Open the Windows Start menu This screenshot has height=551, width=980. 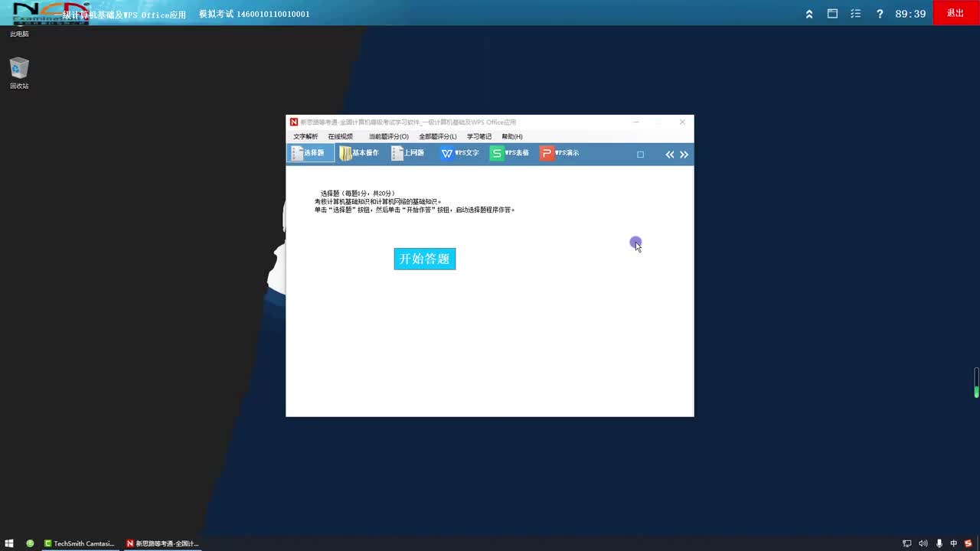tap(9, 543)
